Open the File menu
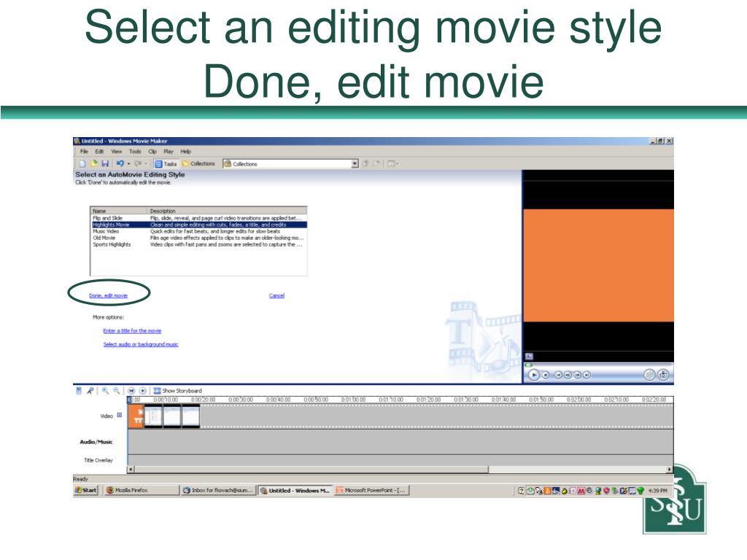Image resolution: width=747 pixels, height=560 pixels. 84,152
